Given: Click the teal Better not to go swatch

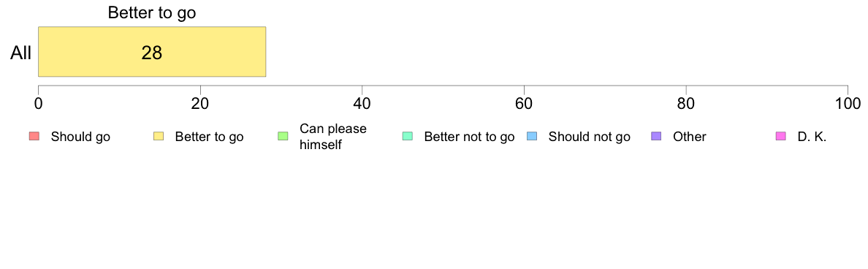Looking at the screenshot, I should (408, 137).
